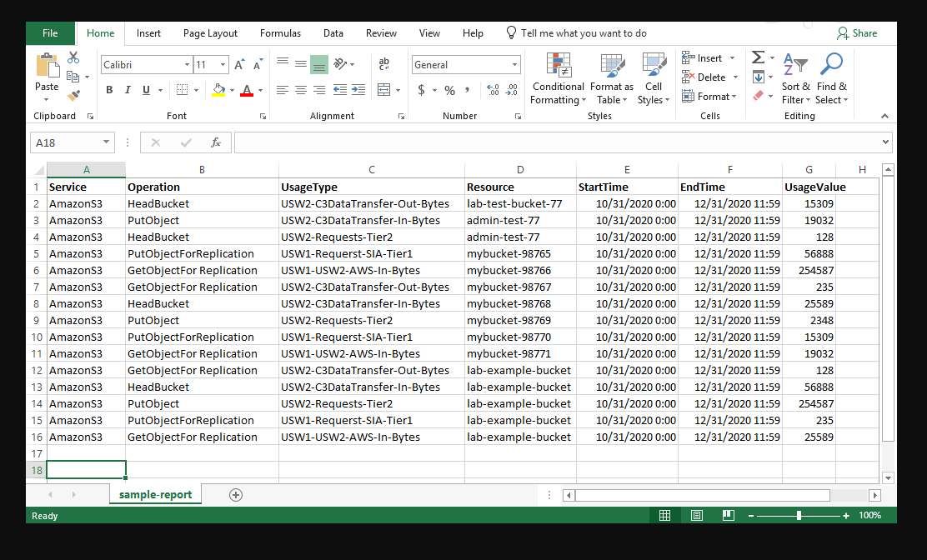The width and height of the screenshot is (927, 560).
Task: Click Decrease Indent icon
Action: point(340,90)
